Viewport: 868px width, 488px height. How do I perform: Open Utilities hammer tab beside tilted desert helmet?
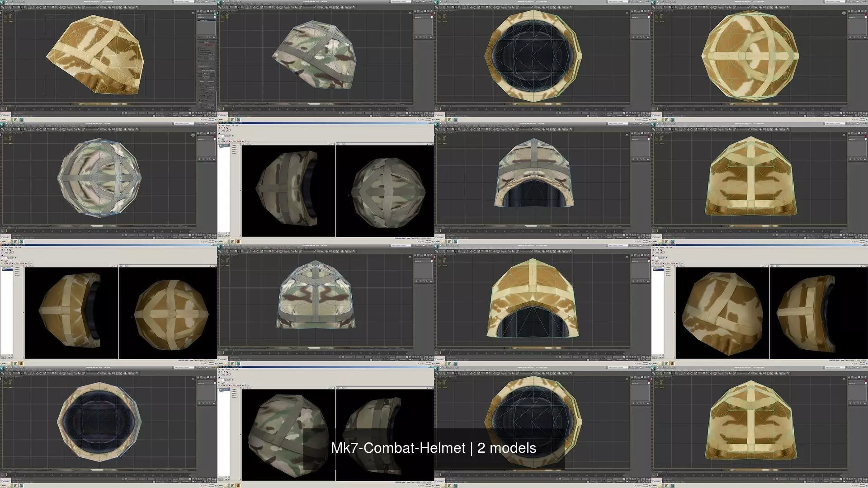(214, 11)
